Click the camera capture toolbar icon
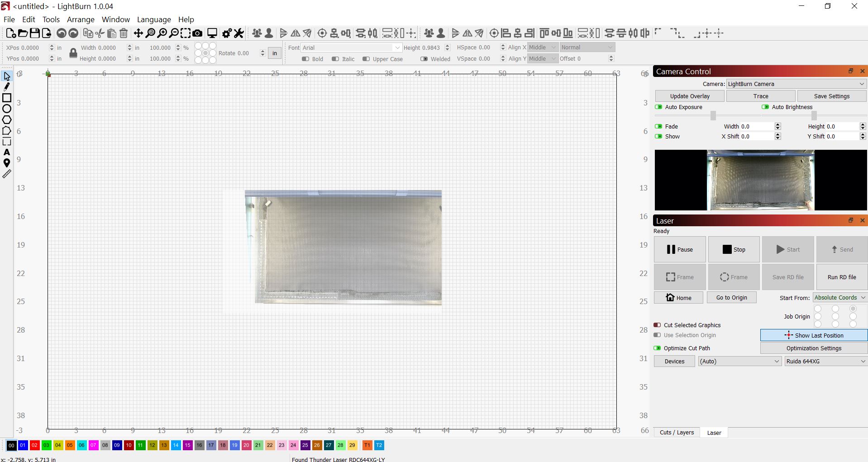The width and height of the screenshot is (868, 462). (197, 33)
